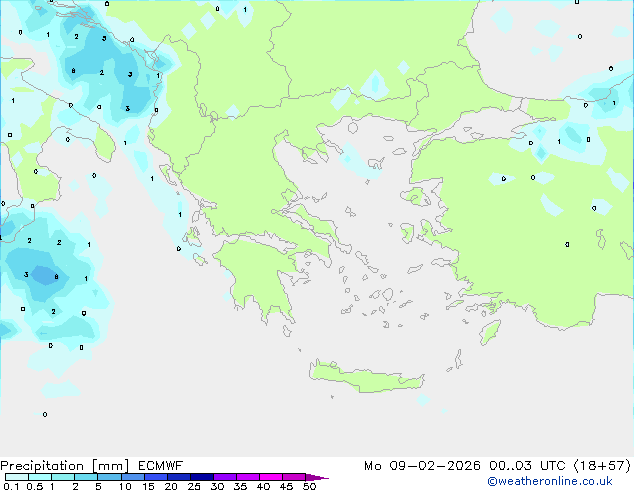The width and height of the screenshot is (634, 490).
Task: Pick the 15–20 mm legend color swatch
Action: pos(155,477)
